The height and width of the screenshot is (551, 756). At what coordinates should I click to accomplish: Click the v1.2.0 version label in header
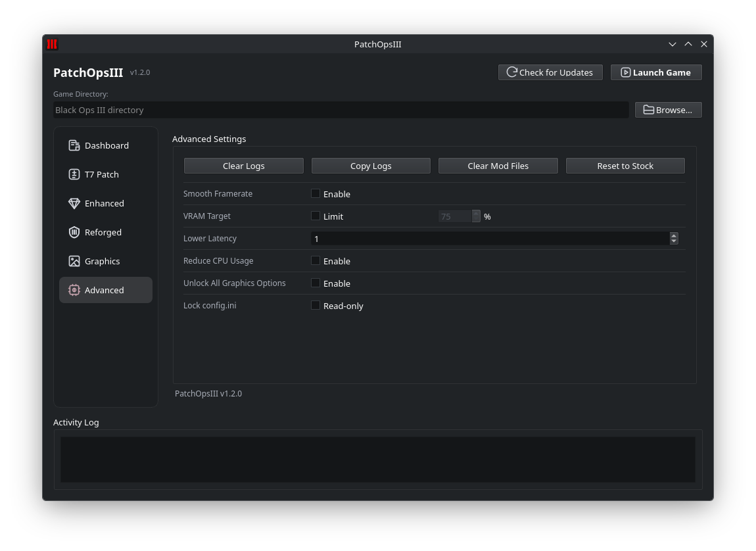coord(140,72)
